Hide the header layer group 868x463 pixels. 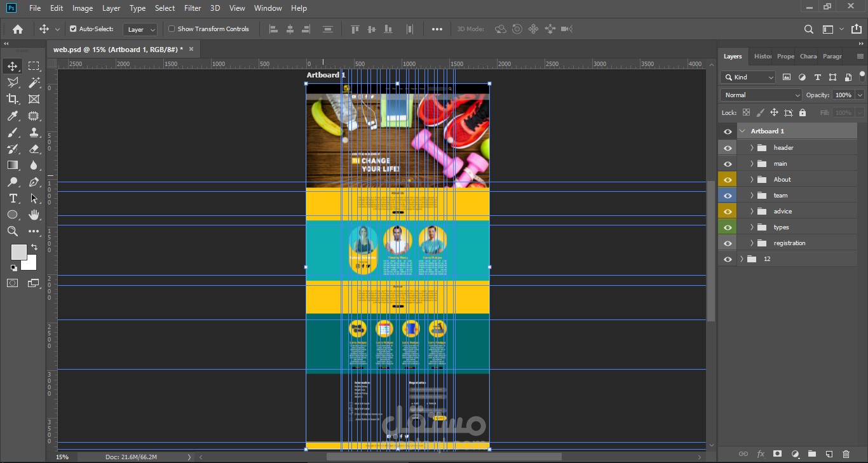point(728,148)
